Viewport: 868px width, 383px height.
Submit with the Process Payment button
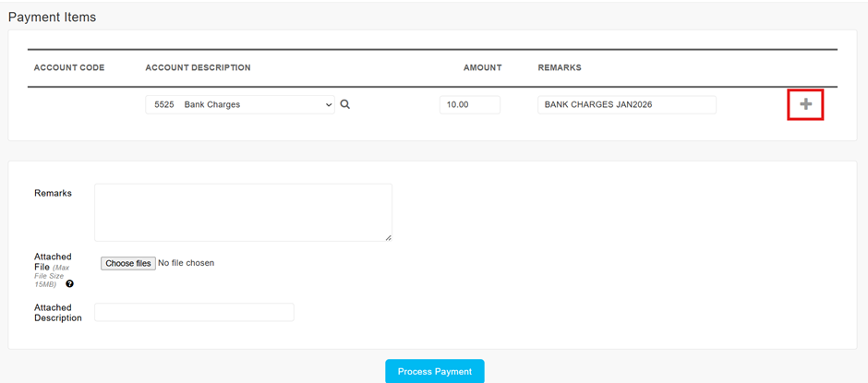(434, 371)
